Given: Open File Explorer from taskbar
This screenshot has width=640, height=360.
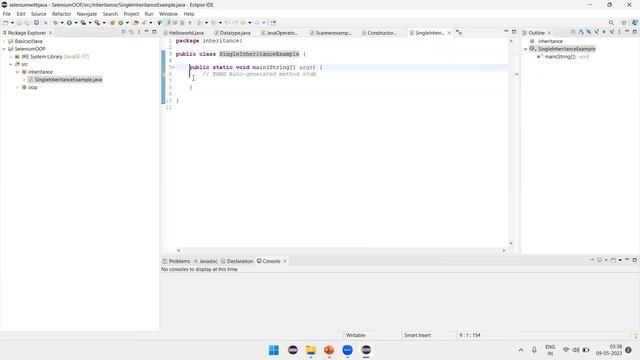Looking at the screenshot, I should pos(311,350).
